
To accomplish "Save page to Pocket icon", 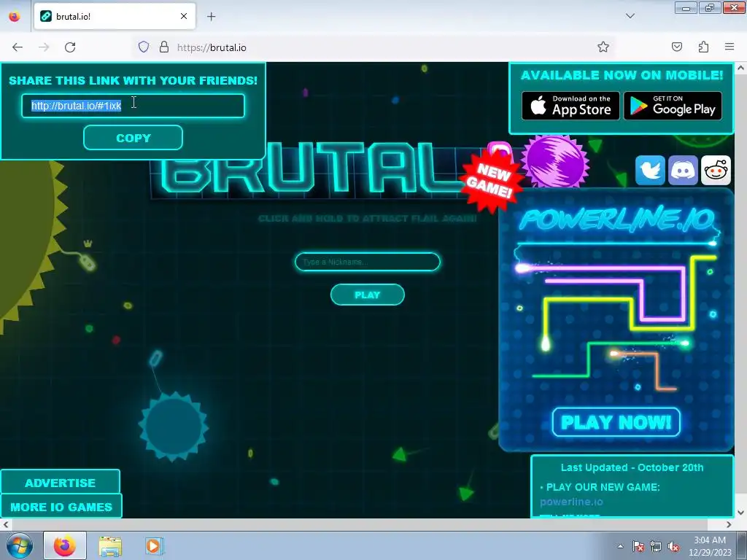I will (676, 47).
